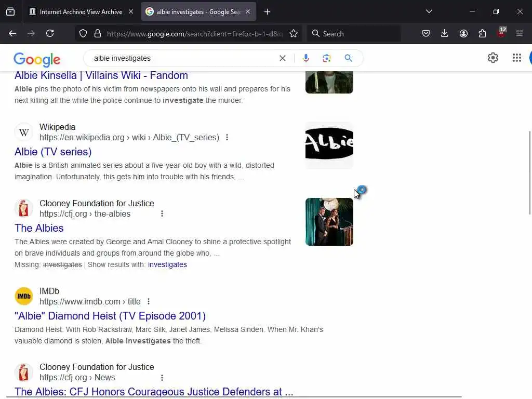Viewport: 532px width, 399px height.
Task: Click Wikipedia URL en.wikipedia.org breadcrumb
Action: pos(129,137)
